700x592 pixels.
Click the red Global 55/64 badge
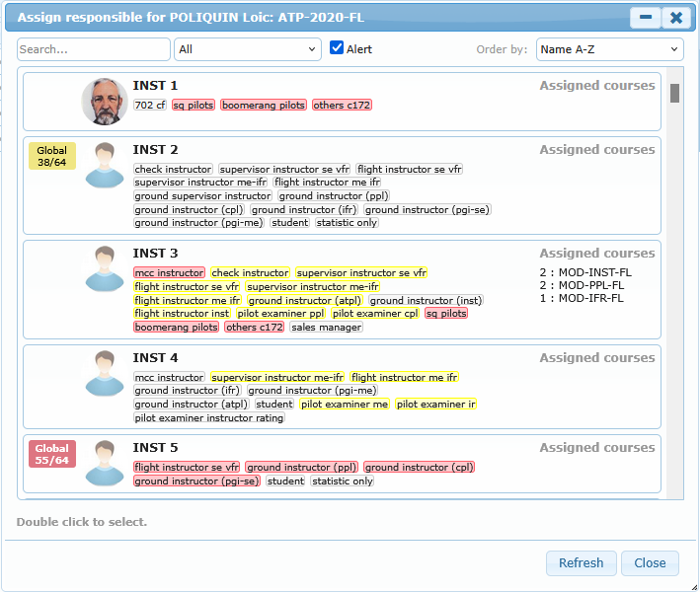[52, 454]
